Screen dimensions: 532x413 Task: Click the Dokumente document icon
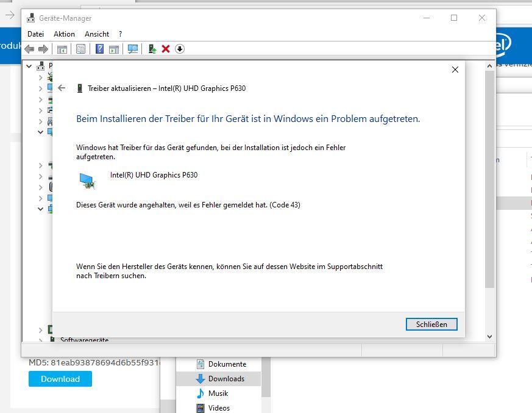(x=200, y=364)
